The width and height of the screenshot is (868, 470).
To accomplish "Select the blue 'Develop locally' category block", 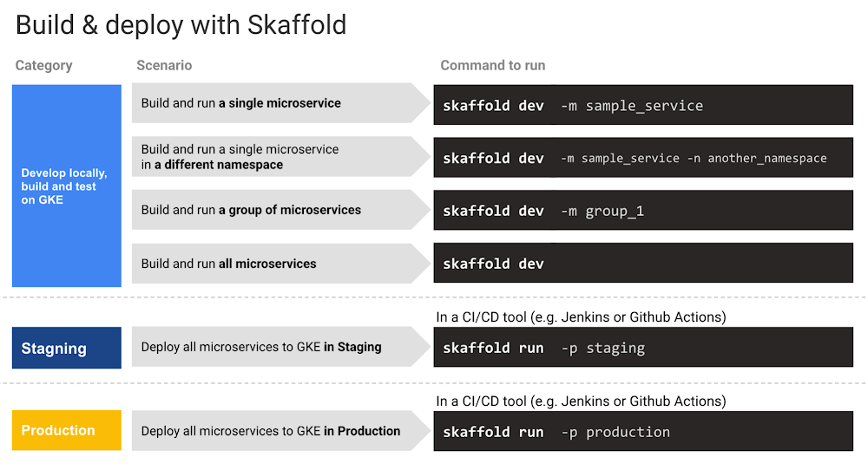I will [x=66, y=186].
